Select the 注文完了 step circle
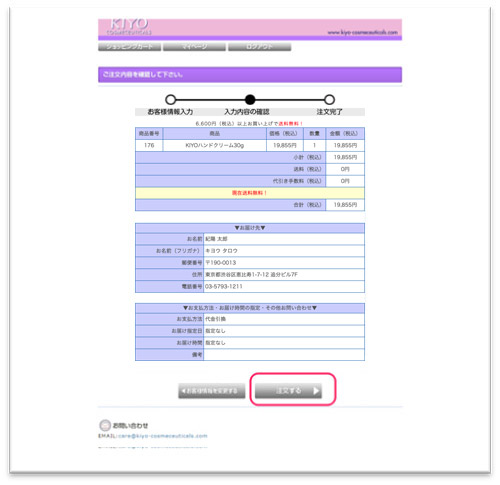500x485 pixels. [x=329, y=99]
